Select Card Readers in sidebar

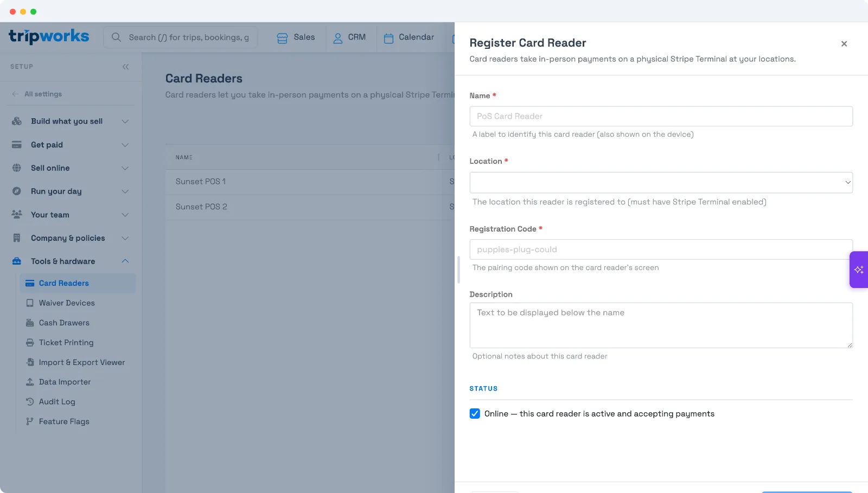tap(78, 283)
